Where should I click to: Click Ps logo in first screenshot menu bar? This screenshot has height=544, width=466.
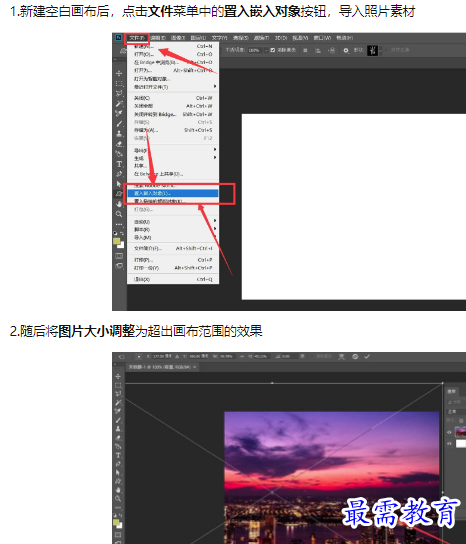click(118, 37)
